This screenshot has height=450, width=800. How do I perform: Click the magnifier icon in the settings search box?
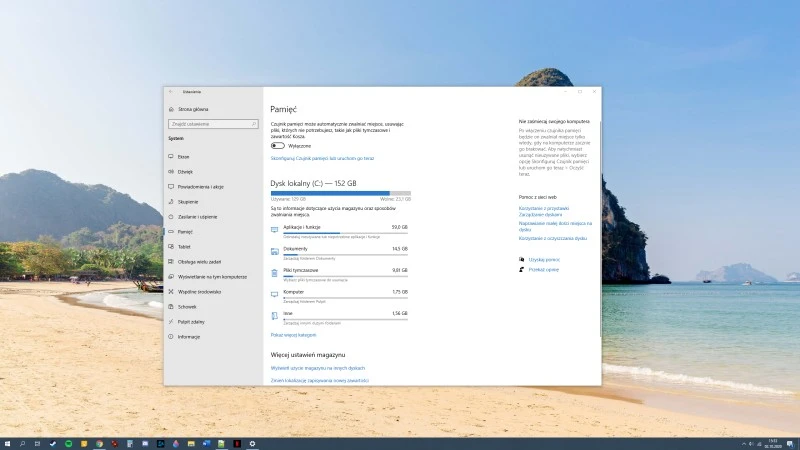tap(254, 124)
